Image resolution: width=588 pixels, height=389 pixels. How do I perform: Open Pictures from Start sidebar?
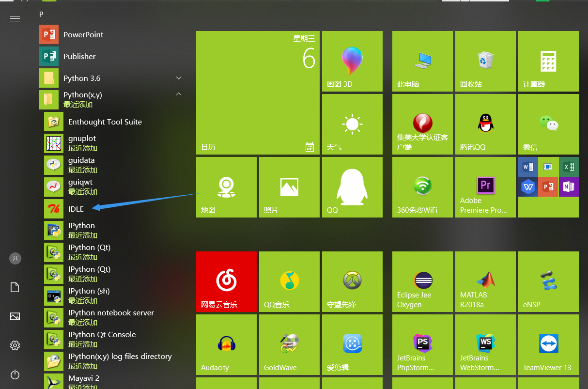click(15, 316)
